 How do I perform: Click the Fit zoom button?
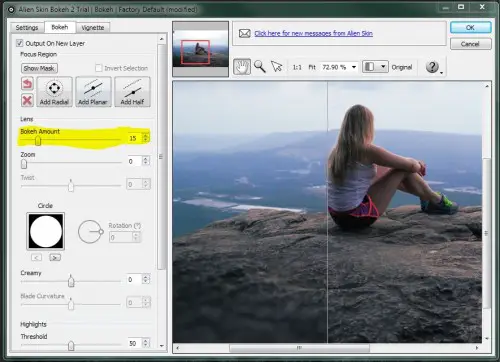tap(312, 67)
